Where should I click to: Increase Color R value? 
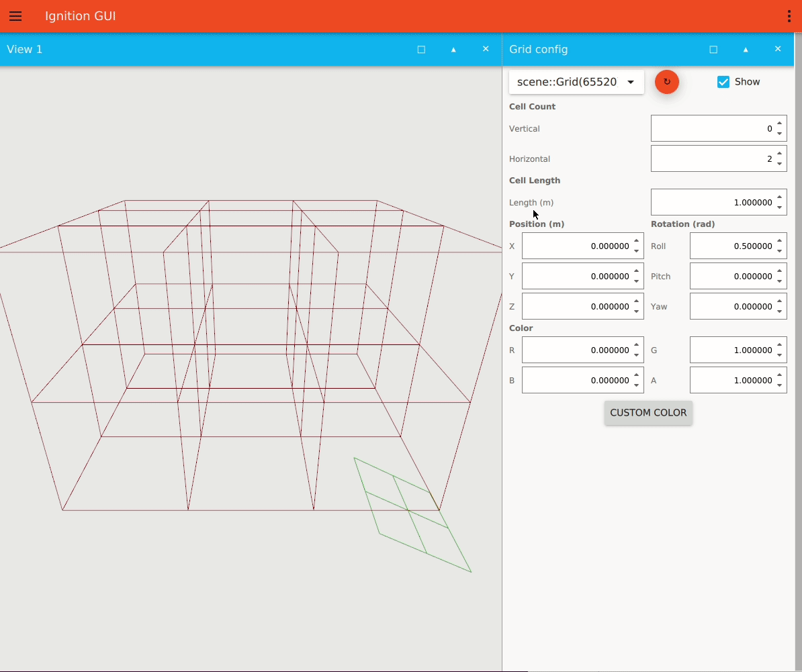636,345
